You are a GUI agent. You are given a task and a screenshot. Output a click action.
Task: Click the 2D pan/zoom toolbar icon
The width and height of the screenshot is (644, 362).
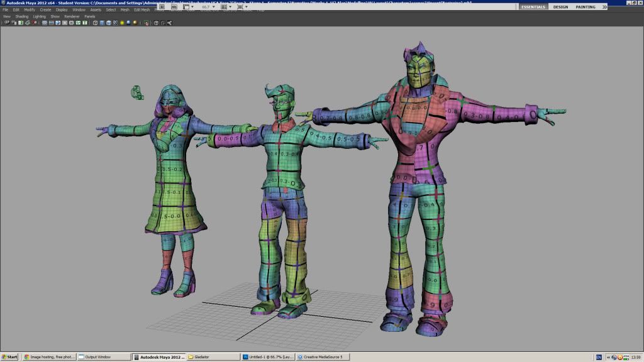pyautogui.click(x=35, y=23)
